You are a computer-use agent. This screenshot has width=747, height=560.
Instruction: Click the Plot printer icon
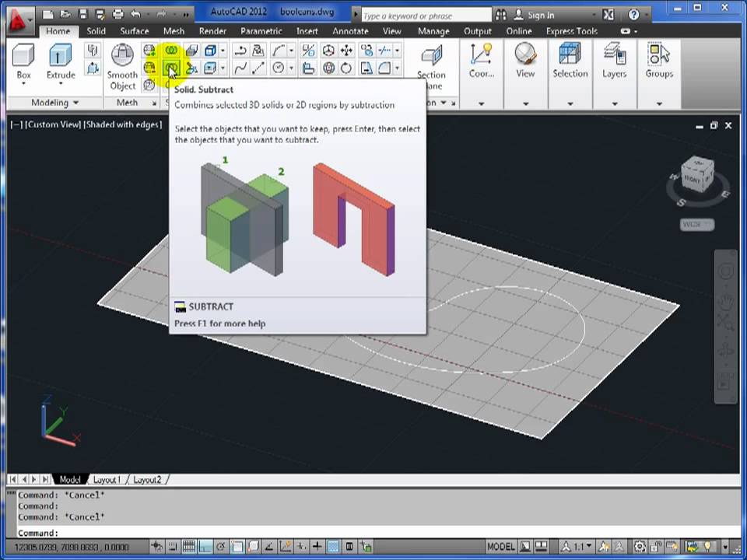pos(117,14)
